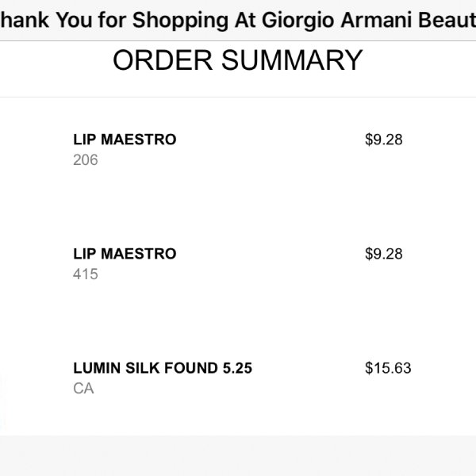Screen dimensions: 476x476
Task: Click the 5.25 shade number in the product name
Action: coord(237,368)
